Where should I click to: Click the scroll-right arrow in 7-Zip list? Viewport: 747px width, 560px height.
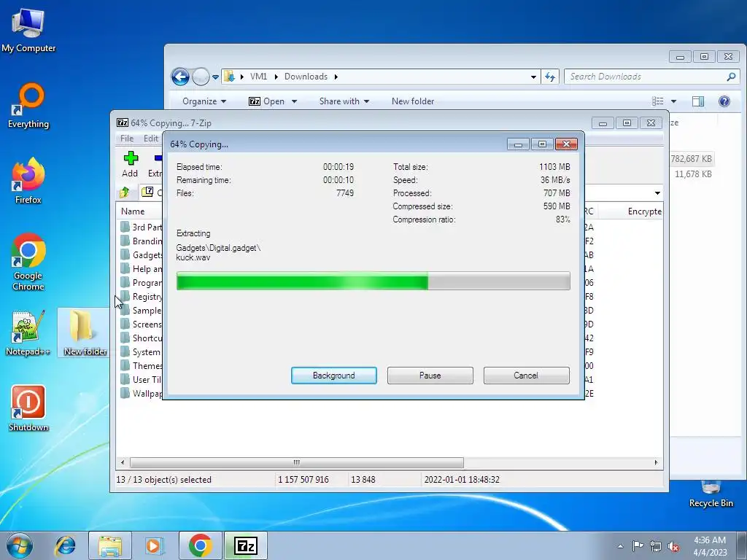click(656, 462)
